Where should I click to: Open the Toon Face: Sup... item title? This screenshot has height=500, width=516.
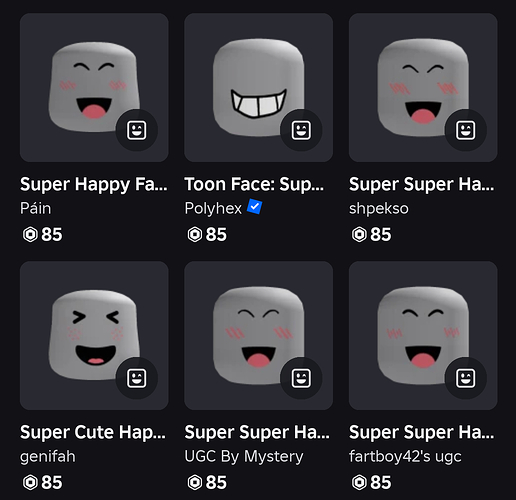pos(254,185)
